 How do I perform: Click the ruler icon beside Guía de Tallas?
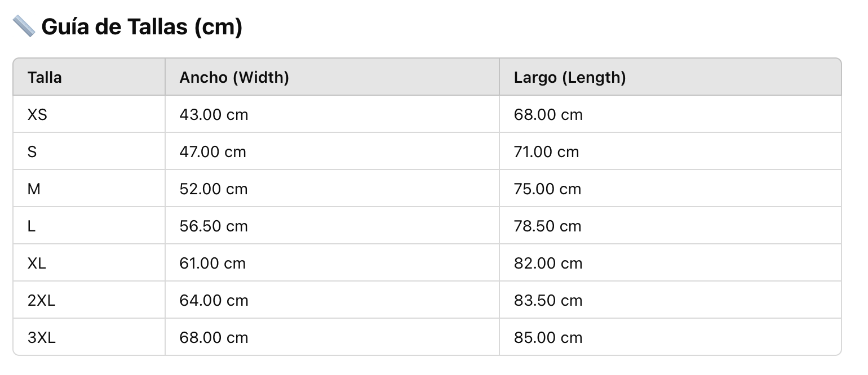pos(24,26)
